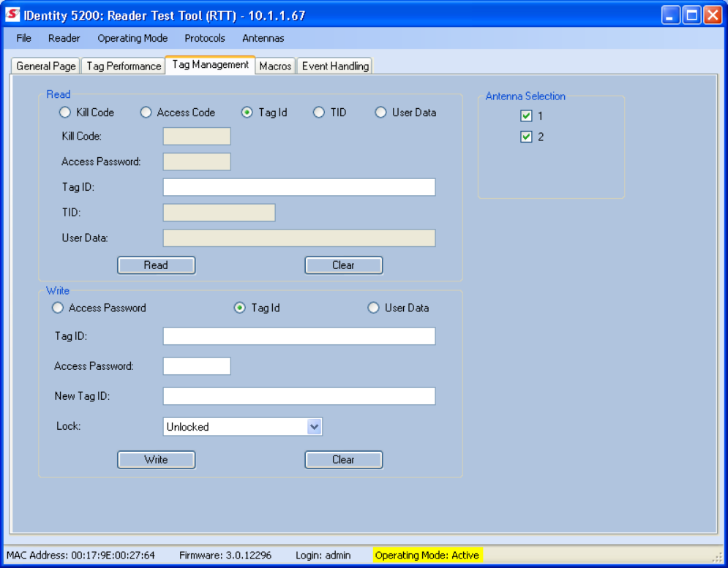Click Access Password field in Write section

tap(197, 366)
